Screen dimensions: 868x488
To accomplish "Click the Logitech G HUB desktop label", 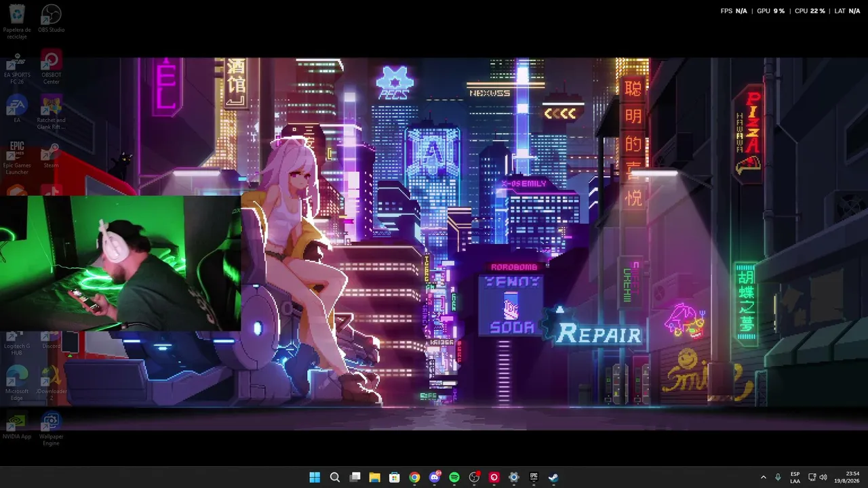I will click(x=17, y=349).
